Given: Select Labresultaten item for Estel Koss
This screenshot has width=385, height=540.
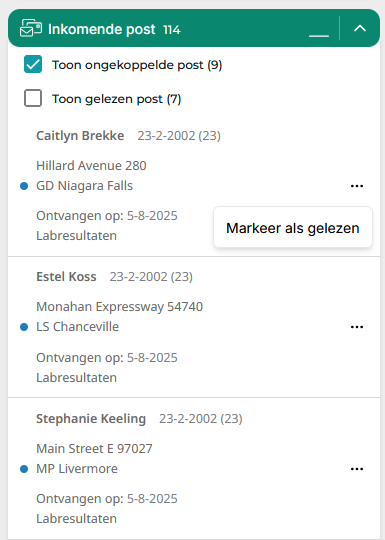Looking at the screenshot, I should [76, 377].
